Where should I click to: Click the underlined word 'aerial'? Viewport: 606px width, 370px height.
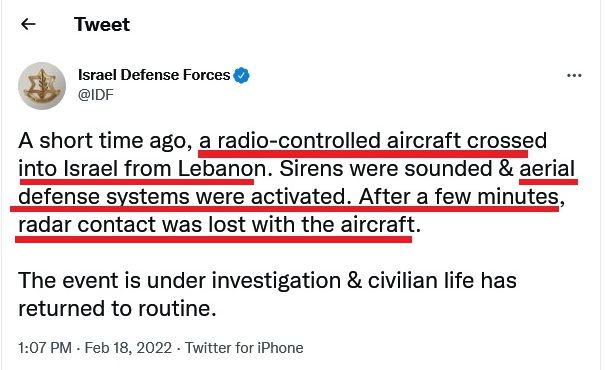tap(547, 169)
